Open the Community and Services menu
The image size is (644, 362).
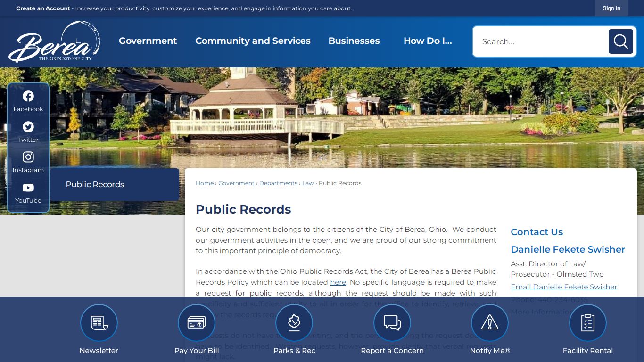coord(253,41)
